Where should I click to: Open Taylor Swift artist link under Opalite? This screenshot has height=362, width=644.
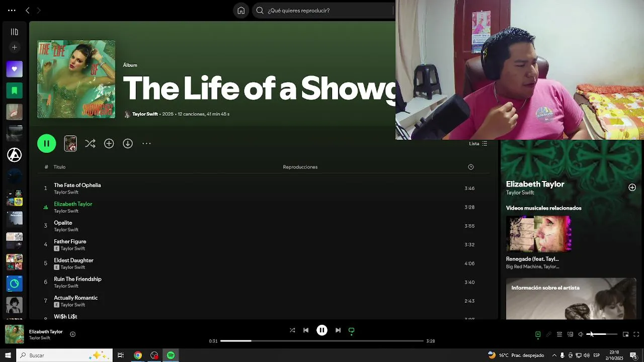(x=66, y=230)
